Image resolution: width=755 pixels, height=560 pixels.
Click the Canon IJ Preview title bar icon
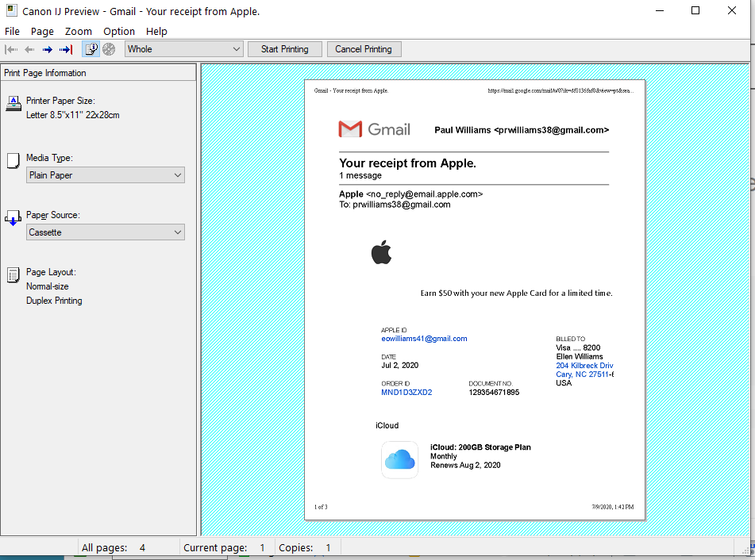[x=12, y=10]
